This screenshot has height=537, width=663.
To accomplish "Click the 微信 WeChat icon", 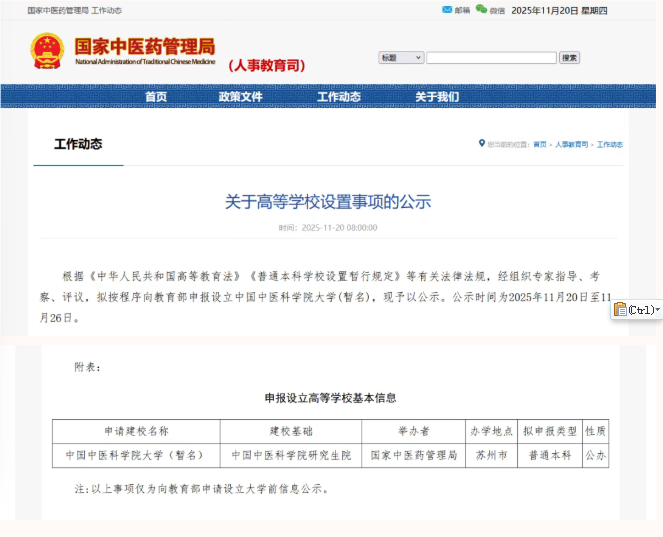I will click(481, 9).
